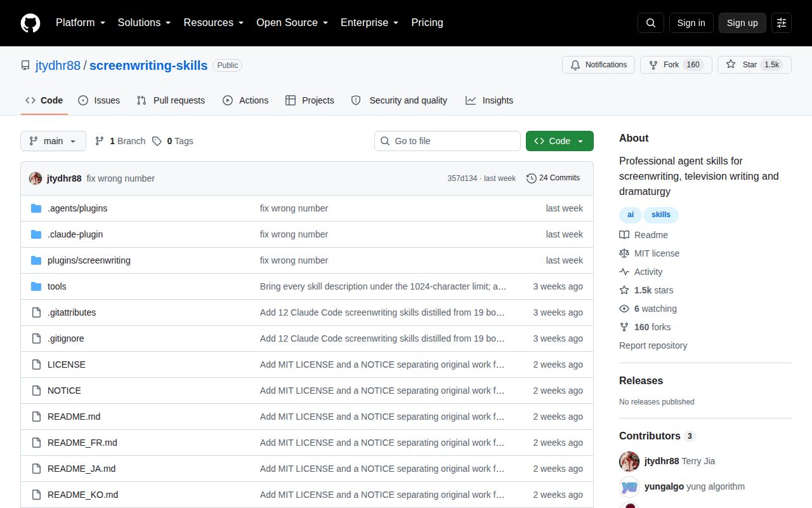View 1.5k stars link
812x508 pixels.
pyautogui.click(x=646, y=290)
